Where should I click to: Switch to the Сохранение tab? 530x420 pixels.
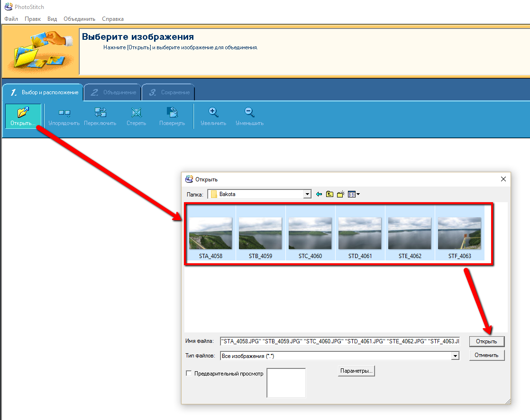(169, 92)
